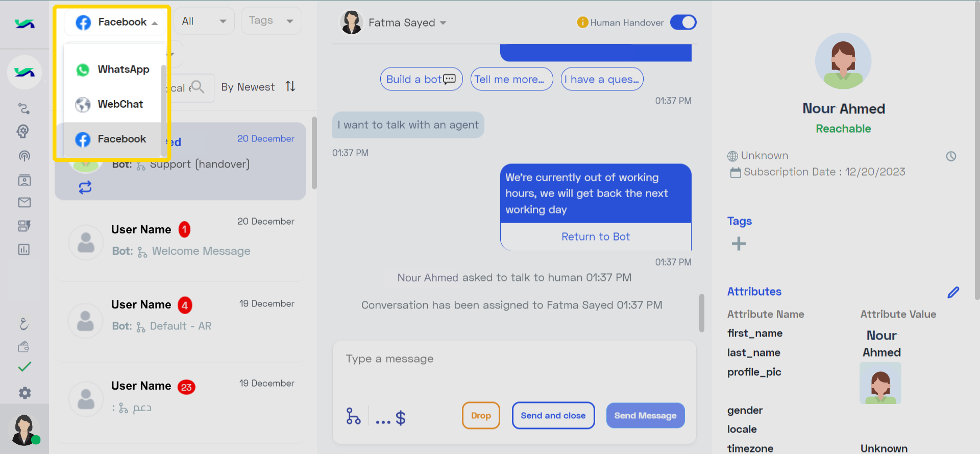Screen dimensions: 980x454
Task: Toggle the Human Handover switch
Action: pyautogui.click(x=683, y=22)
